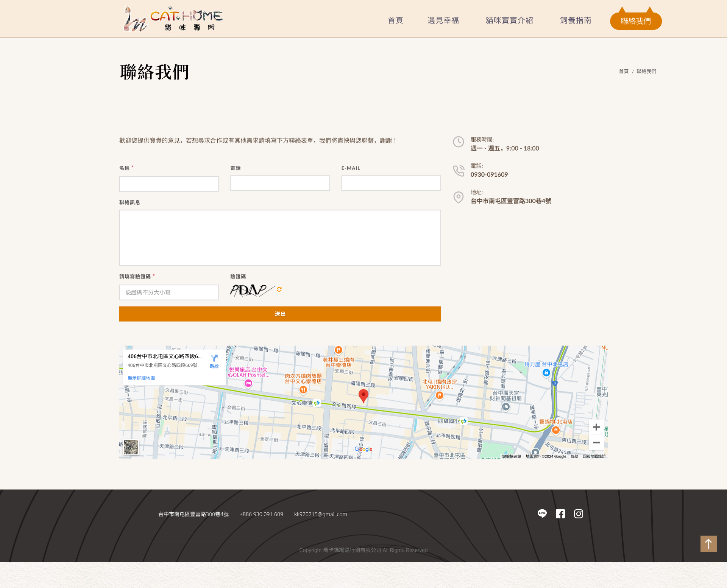Click the Cat Home logo
Image resolution: width=727 pixels, height=588 pixels.
click(x=173, y=19)
